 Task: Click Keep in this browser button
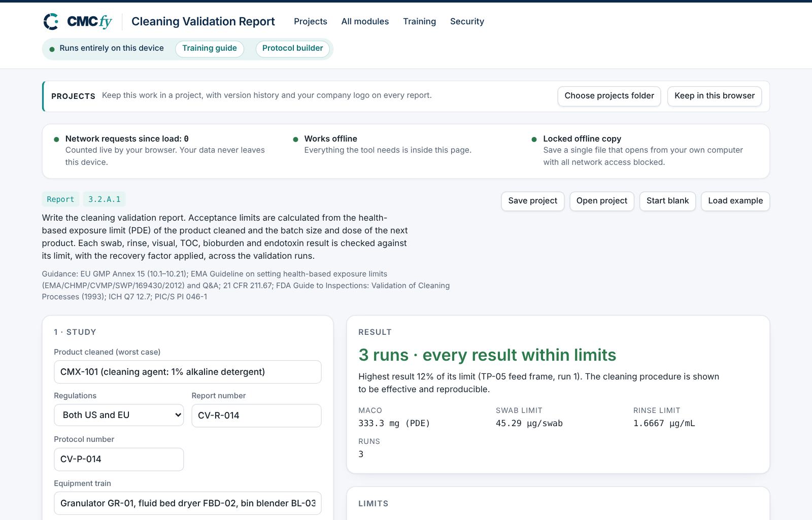click(715, 96)
